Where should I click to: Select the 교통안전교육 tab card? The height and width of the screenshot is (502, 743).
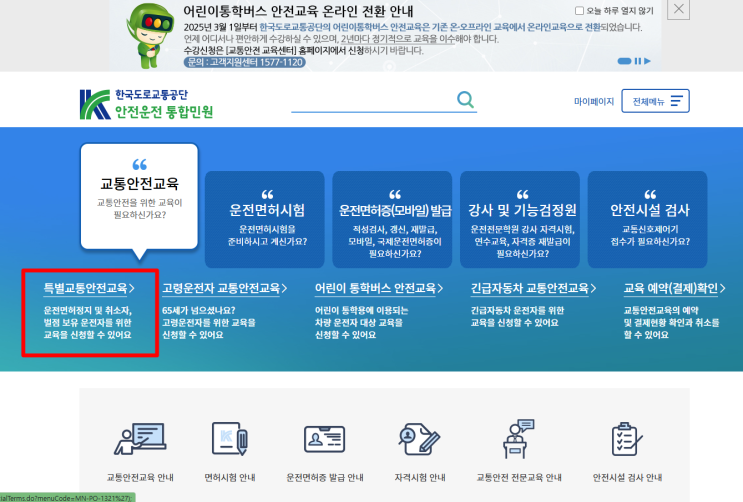(x=139, y=196)
